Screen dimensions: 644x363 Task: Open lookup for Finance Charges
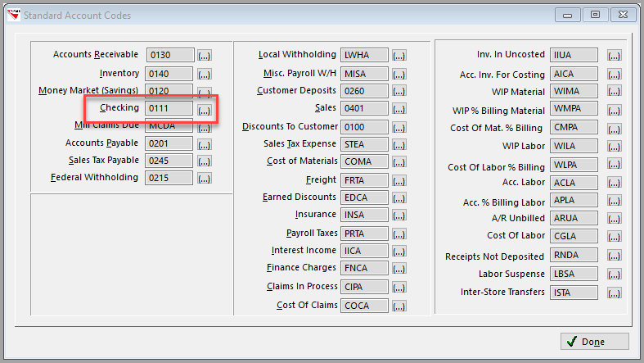399,269
